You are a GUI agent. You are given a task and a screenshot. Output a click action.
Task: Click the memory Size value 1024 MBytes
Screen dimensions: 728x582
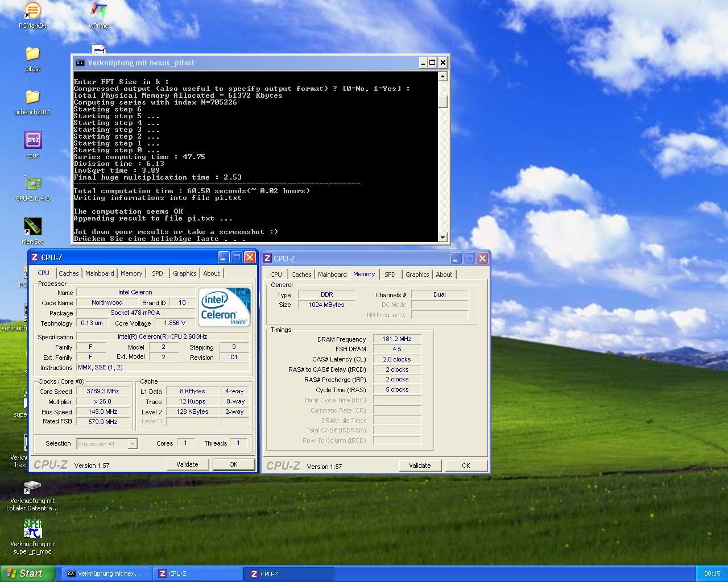[x=326, y=305]
